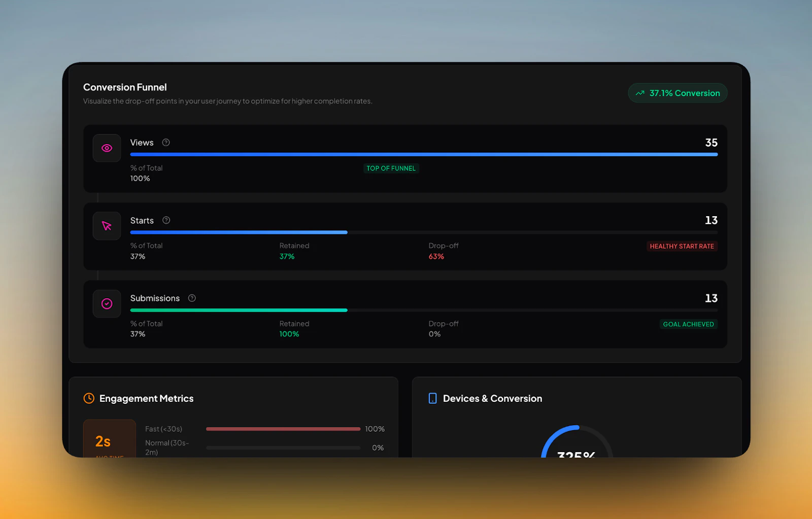Click the 37.1% Conversion button
Viewport: 812px width, 519px height.
(678, 93)
